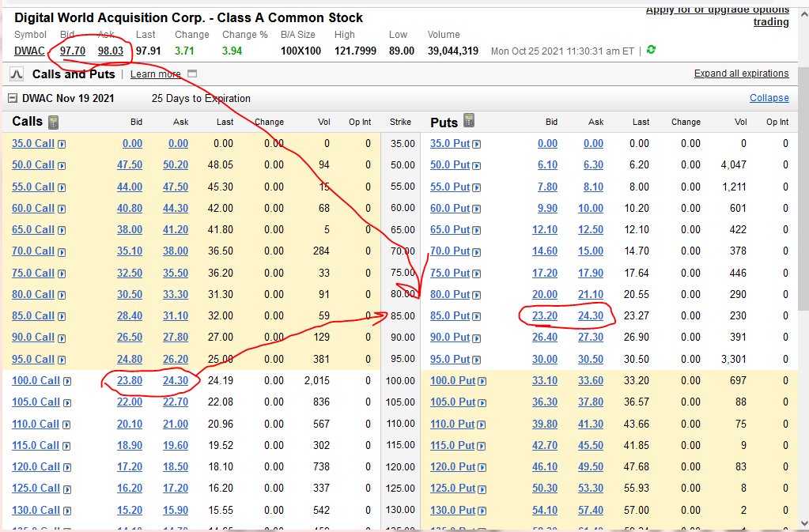Click the stock bid price 97.70
809x532 pixels.
coord(73,51)
